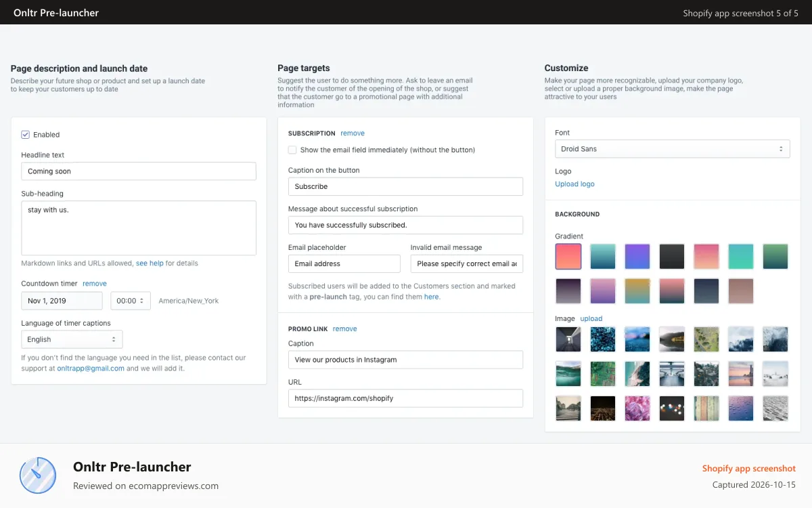Choose the bokeh lights background image
This screenshot has width=812, height=508.
tap(672, 408)
